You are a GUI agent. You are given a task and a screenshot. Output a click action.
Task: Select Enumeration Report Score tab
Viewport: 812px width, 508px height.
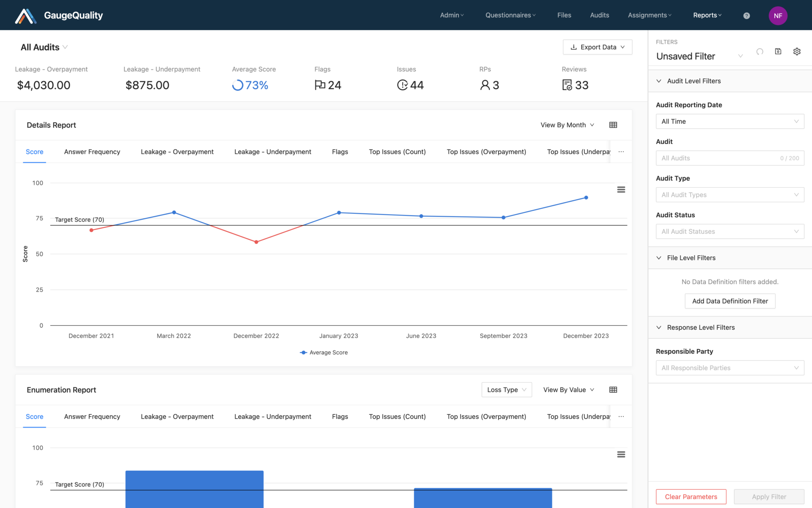(35, 417)
